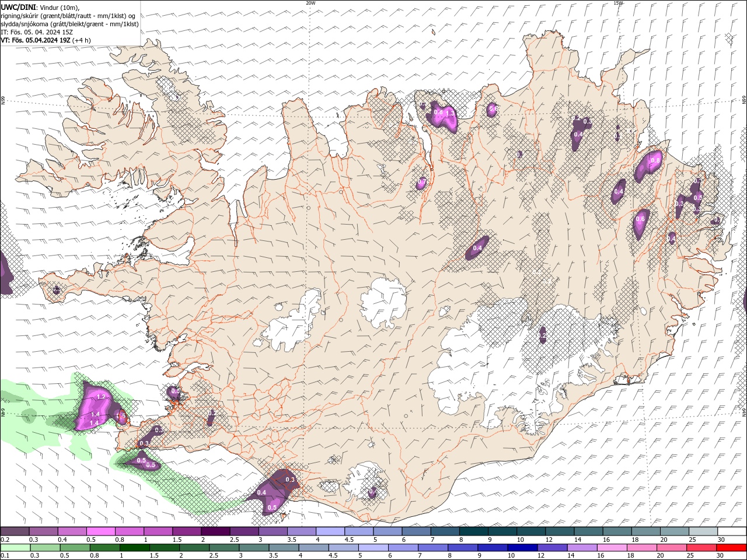Screen dimensions: 747x560
Task: Click the 0.3 purple swatch in snow legend
Action: point(44,531)
